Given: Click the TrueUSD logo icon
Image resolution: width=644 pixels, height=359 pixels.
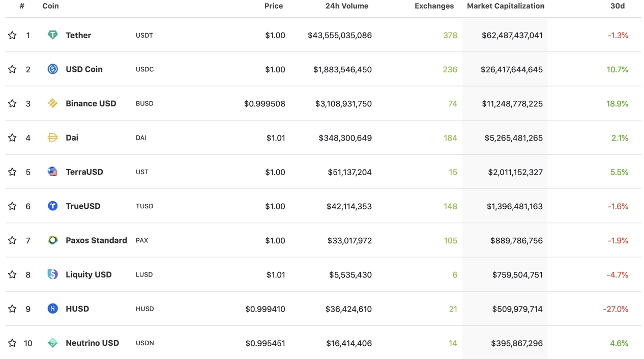Looking at the screenshot, I should coord(52,206).
